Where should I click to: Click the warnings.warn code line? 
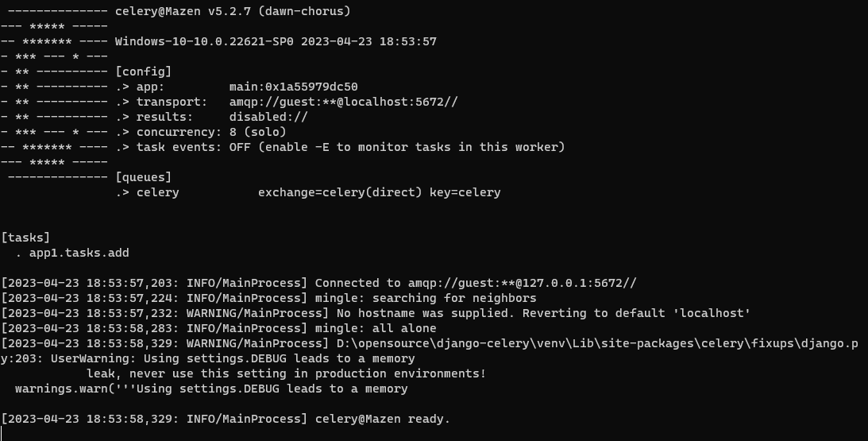point(210,389)
